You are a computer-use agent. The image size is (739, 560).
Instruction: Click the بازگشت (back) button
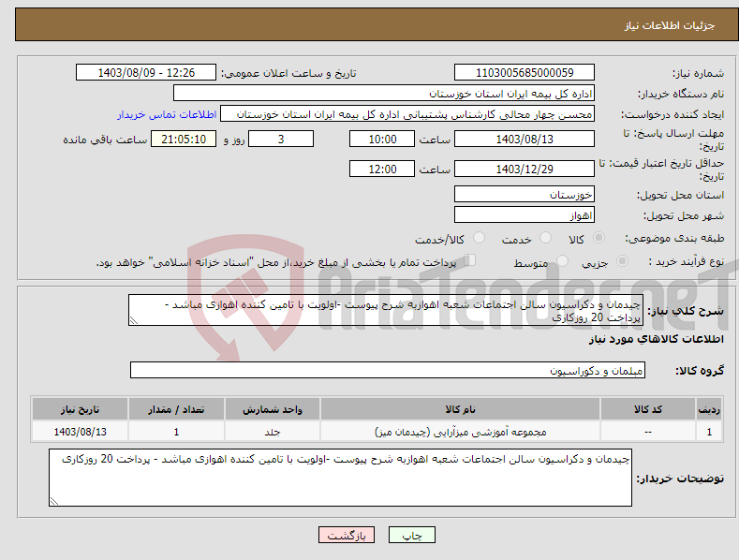[x=347, y=535]
